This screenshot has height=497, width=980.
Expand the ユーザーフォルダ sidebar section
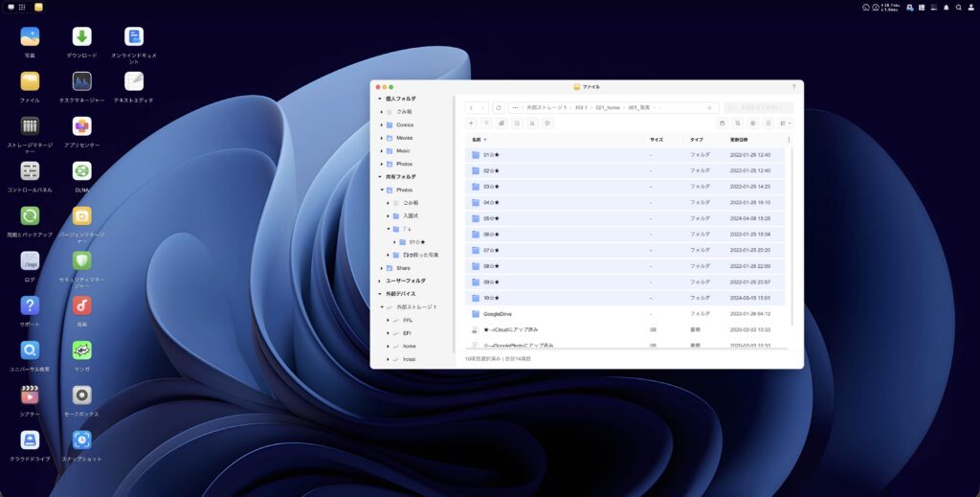pos(380,281)
